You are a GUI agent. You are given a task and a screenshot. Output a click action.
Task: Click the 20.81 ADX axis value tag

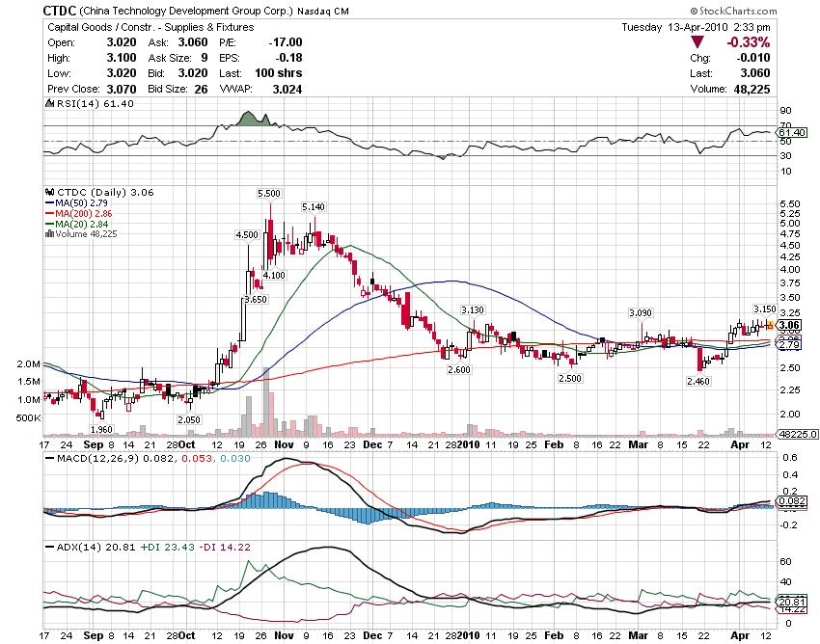pyautogui.click(x=792, y=602)
